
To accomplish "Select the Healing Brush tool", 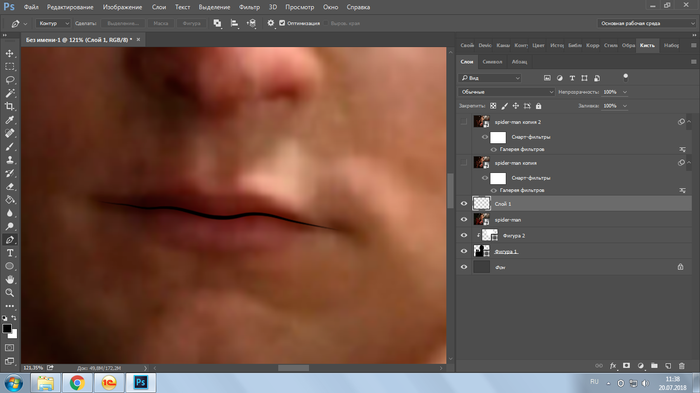I will point(9,133).
